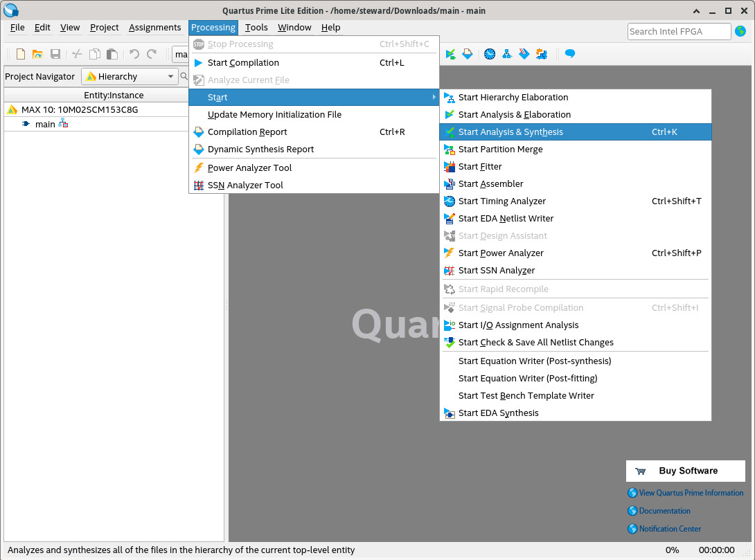Click the Copy toolbar icon
755x560 pixels.
tap(95, 54)
